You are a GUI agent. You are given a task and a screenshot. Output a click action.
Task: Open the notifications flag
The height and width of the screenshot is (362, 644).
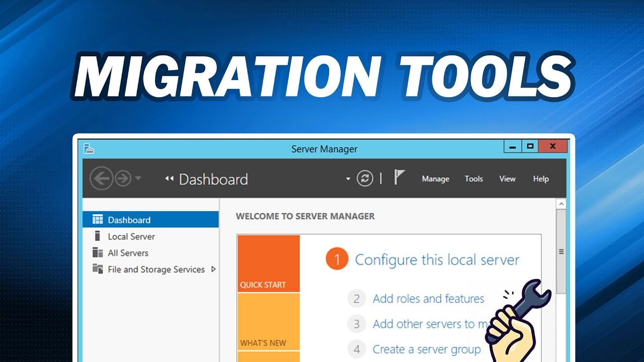(x=399, y=177)
